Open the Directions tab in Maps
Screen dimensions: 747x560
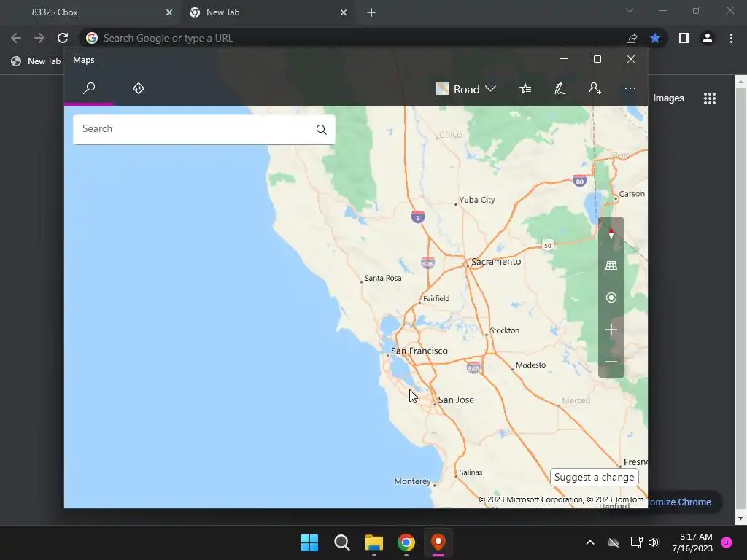pos(139,88)
